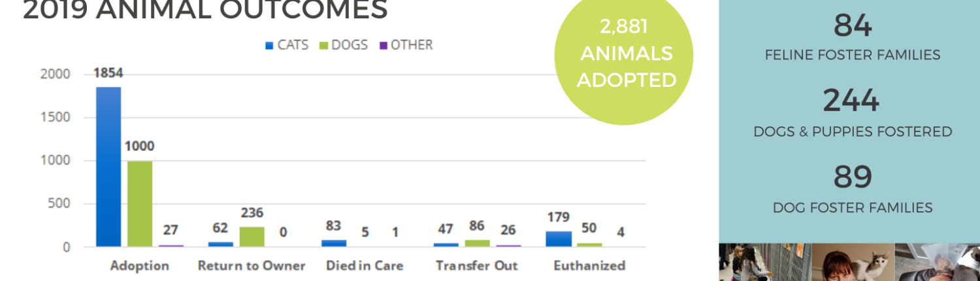The height and width of the screenshot is (281, 980).
Task: Click the Euthanized axis label
Action: click(x=589, y=266)
